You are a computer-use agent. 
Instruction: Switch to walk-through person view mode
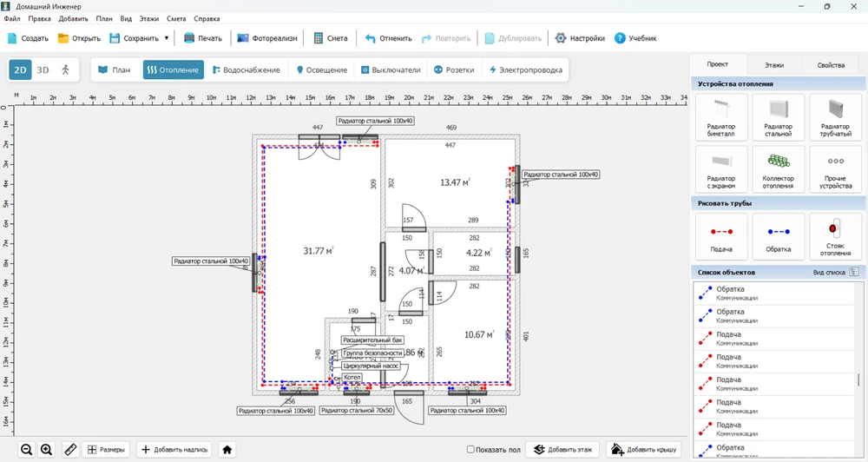[65, 69]
